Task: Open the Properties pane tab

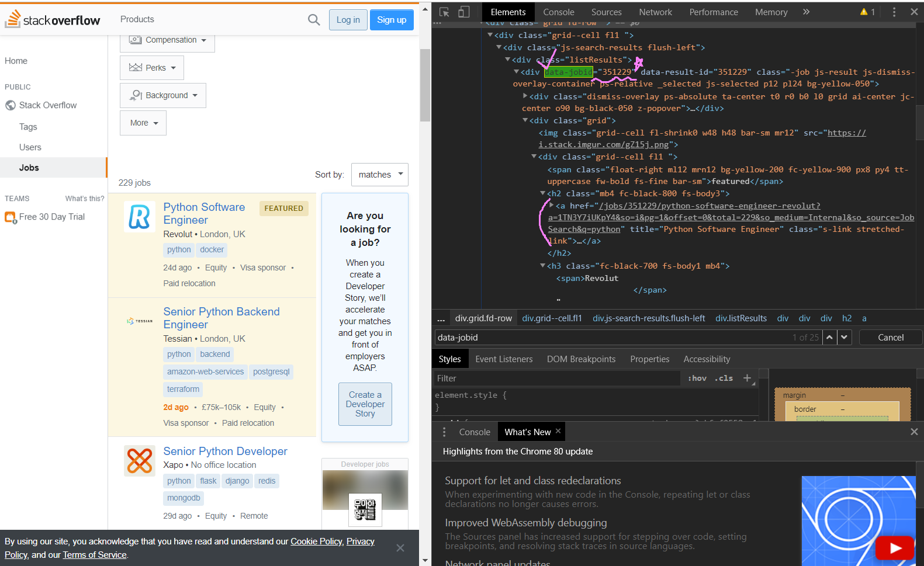Action: pos(649,359)
